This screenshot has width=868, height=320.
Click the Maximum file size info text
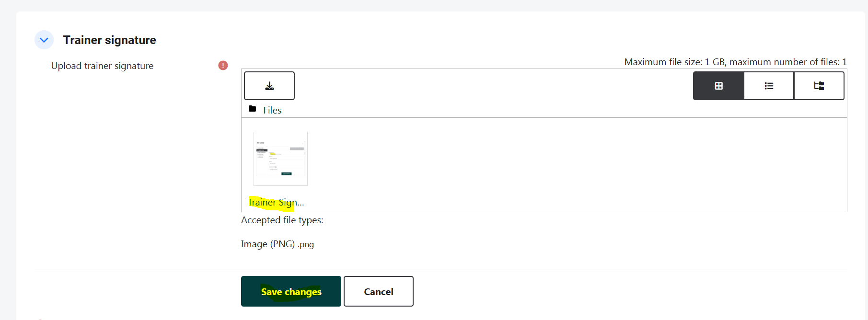(x=735, y=62)
